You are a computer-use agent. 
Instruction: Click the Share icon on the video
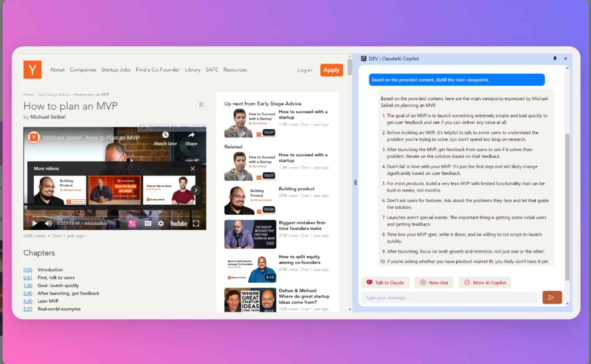(191, 135)
